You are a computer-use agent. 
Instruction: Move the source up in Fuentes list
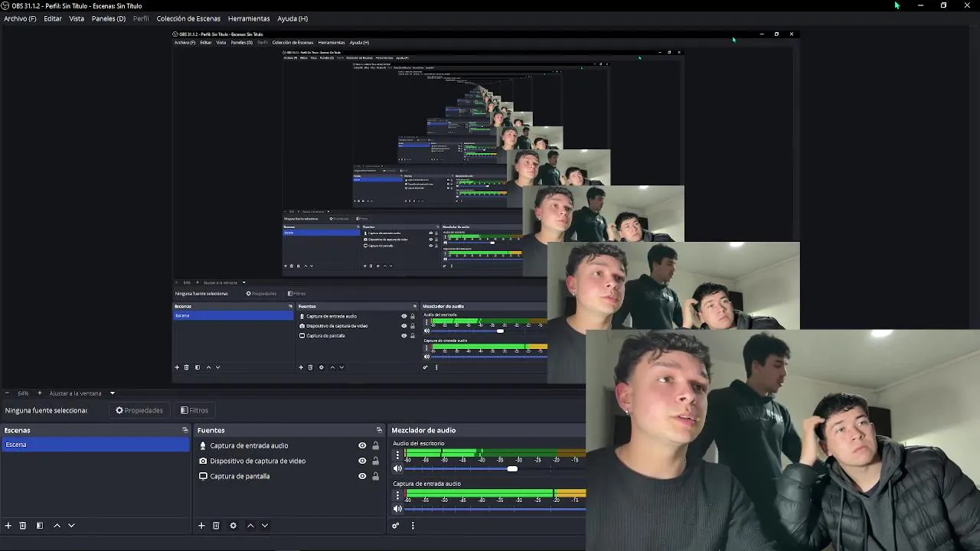click(x=250, y=526)
